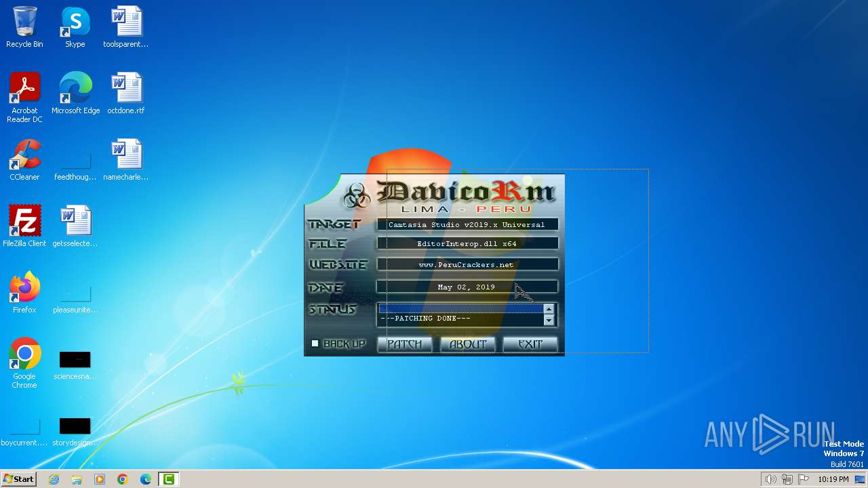
Task: Open the getsselecte... Word document
Action: point(75,226)
